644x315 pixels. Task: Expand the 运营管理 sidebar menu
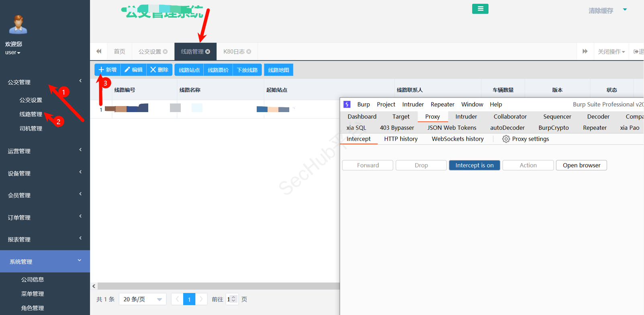pos(44,151)
